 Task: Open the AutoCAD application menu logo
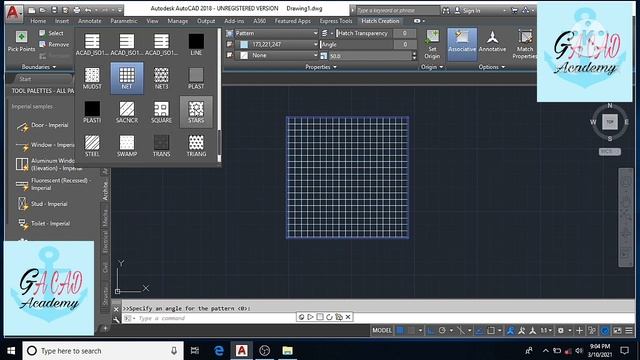[x=14, y=12]
